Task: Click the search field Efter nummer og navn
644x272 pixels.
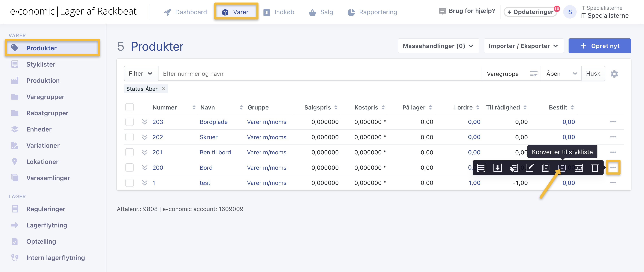Action: 320,74
